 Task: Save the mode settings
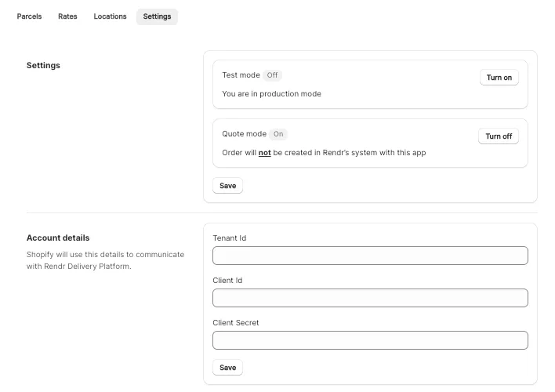pos(227,186)
